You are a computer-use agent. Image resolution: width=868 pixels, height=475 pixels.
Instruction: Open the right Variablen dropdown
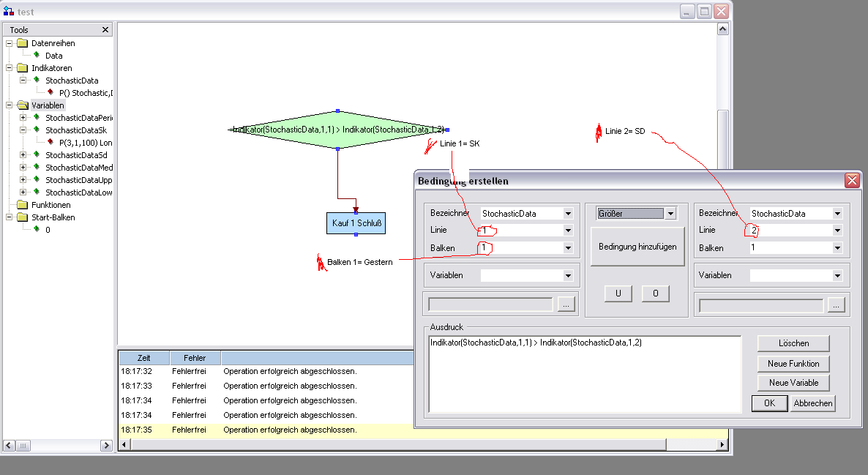point(837,275)
